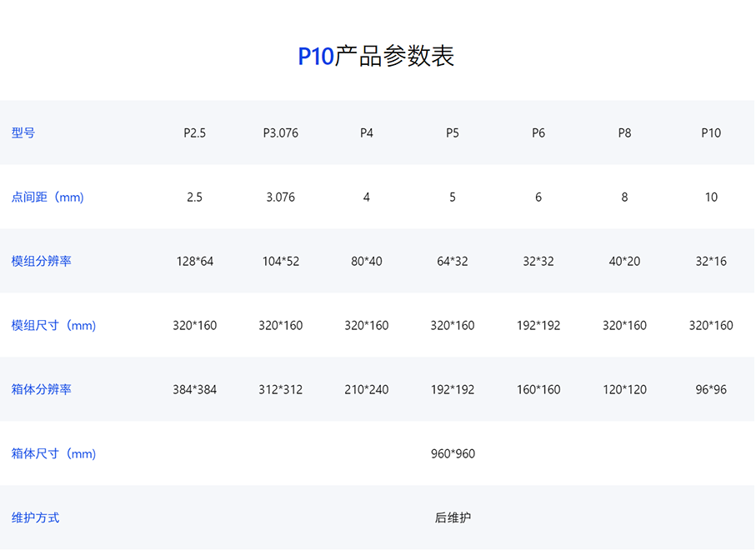Click the 点间距 (mm) row label
756x550 pixels.
click(x=48, y=197)
